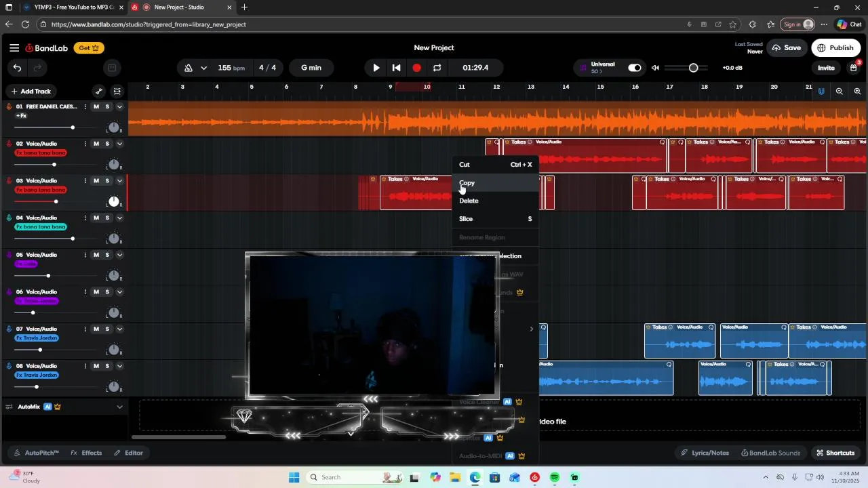
Task: Click the undo arrow
Action: [18, 68]
